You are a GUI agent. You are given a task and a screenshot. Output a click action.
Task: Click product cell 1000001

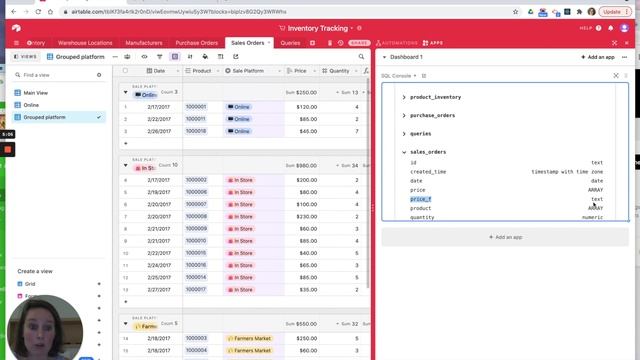point(196,107)
